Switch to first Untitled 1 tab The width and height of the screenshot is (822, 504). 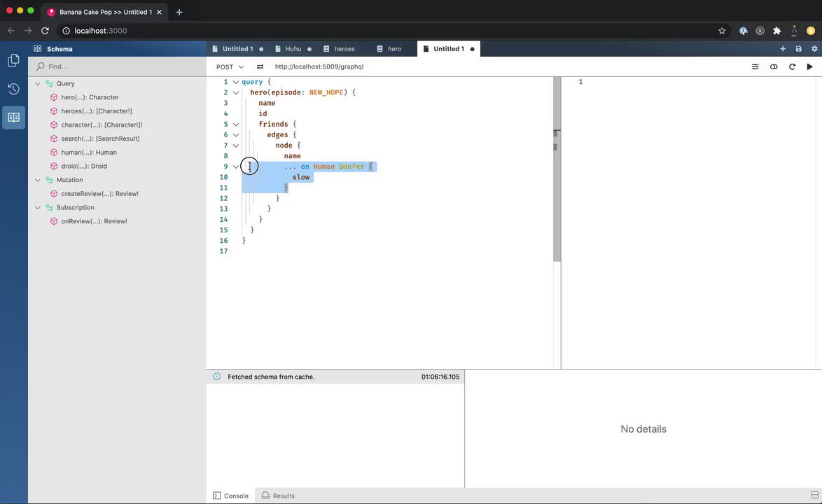(x=237, y=49)
